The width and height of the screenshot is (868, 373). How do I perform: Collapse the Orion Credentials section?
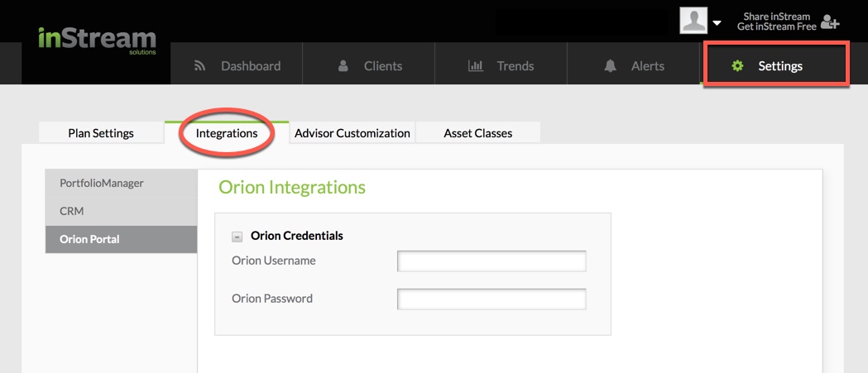pyautogui.click(x=237, y=237)
